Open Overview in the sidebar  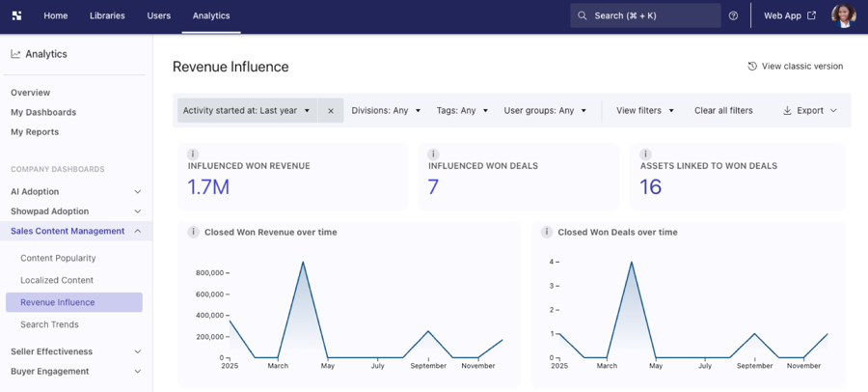tap(31, 93)
